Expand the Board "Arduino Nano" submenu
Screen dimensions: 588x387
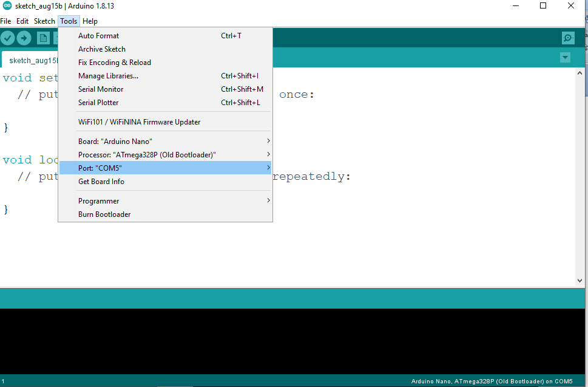tap(165, 141)
